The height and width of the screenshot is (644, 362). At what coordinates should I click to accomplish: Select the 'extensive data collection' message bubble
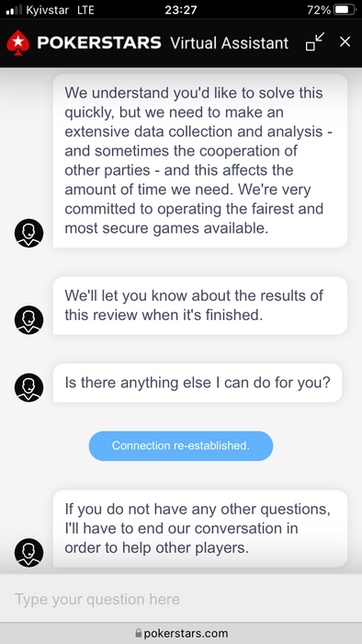click(200, 161)
